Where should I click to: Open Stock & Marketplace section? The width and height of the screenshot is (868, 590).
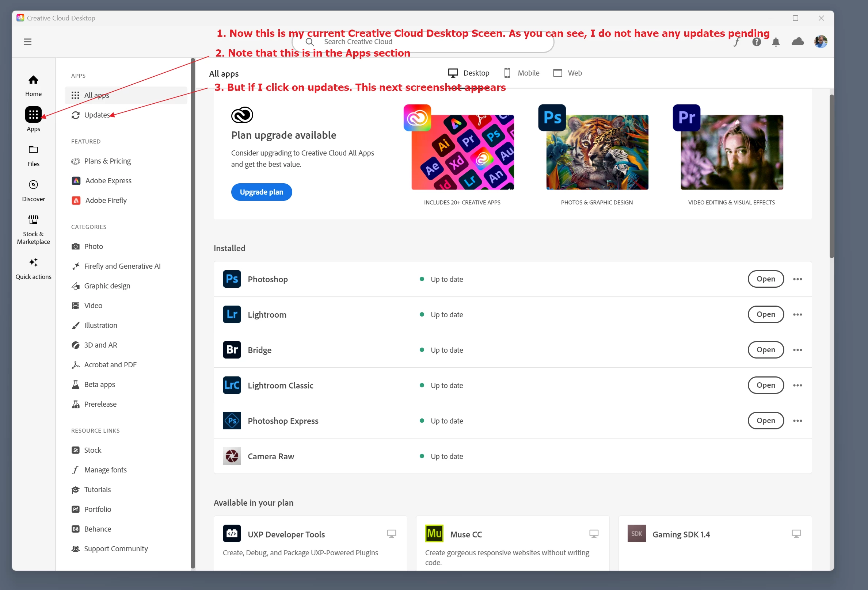coord(33,229)
